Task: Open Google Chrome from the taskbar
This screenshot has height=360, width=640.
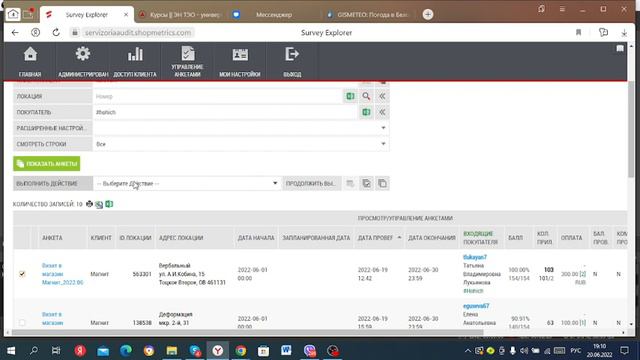Action: pos(241,350)
